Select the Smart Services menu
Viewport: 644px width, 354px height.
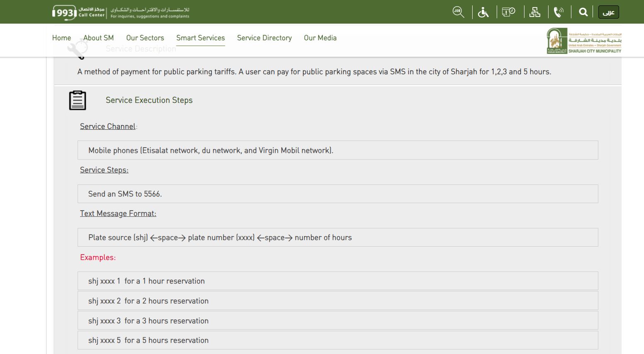coord(200,38)
